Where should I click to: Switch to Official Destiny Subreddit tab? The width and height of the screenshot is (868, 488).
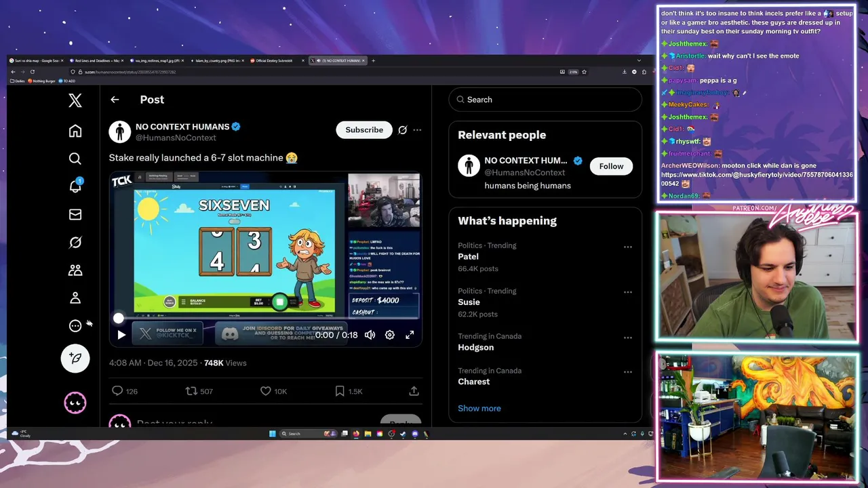coord(277,60)
